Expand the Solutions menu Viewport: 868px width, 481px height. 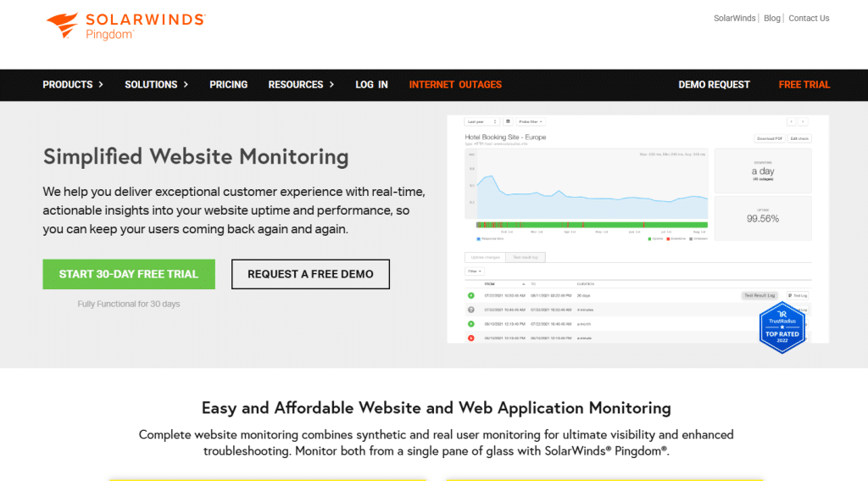pos(156,85)
